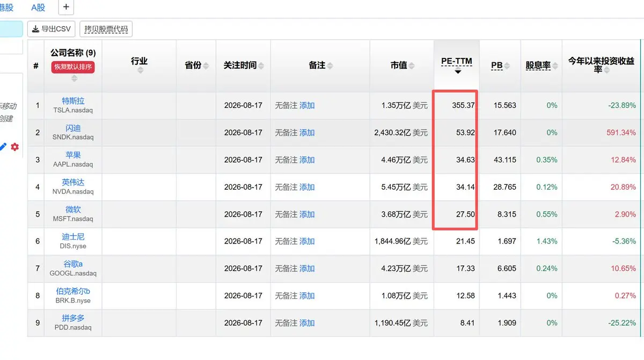
Task: Open 谷歌a company link
Action: point(73,264)
